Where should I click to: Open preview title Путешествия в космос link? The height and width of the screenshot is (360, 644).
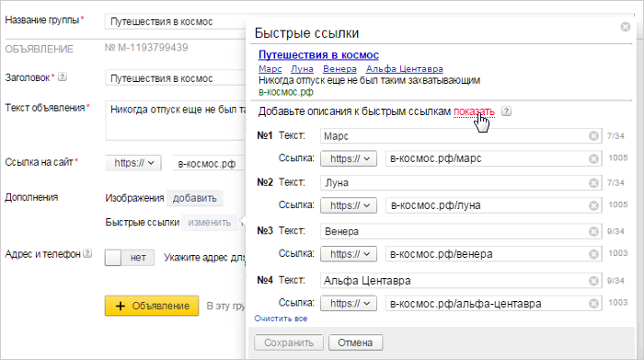click(x=318, y=54)
